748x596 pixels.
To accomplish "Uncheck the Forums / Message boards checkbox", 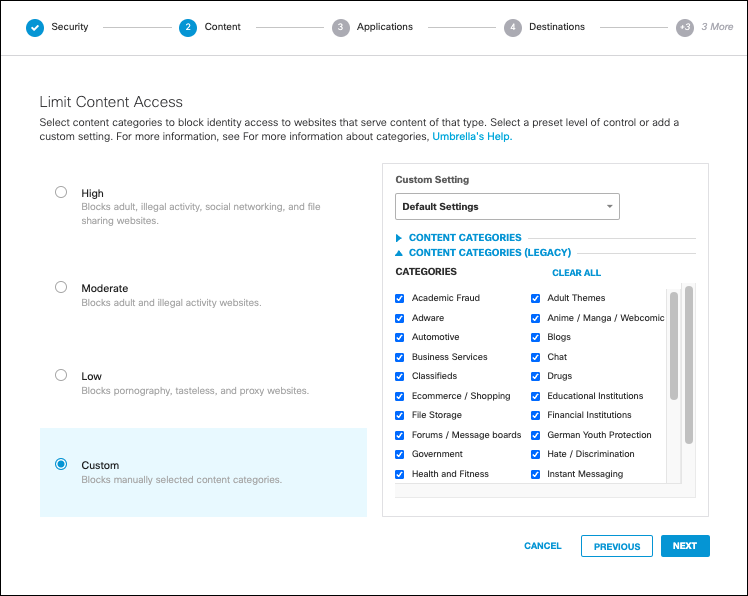I will click(x=400, y=436).
